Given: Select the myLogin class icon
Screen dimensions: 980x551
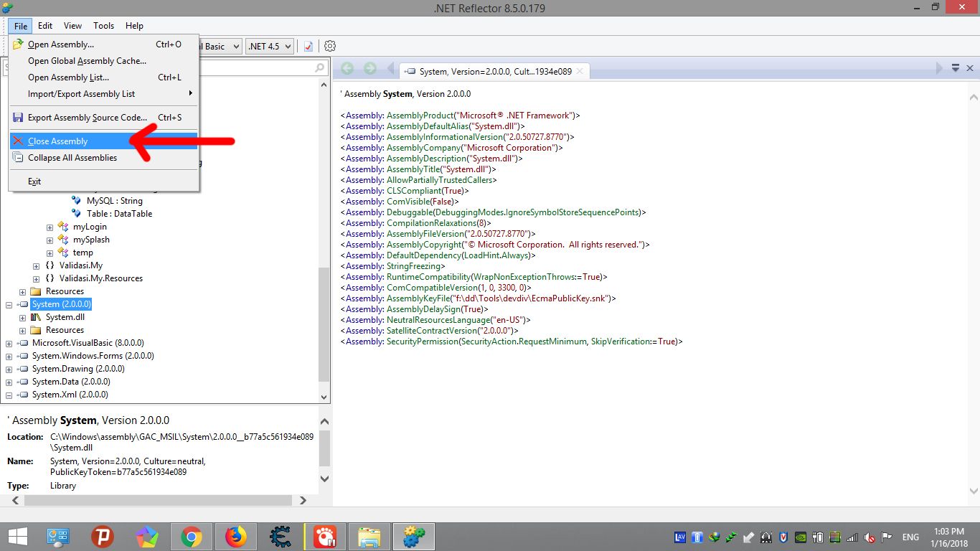Looking at the screenshot, I should [x=63, y=227].
